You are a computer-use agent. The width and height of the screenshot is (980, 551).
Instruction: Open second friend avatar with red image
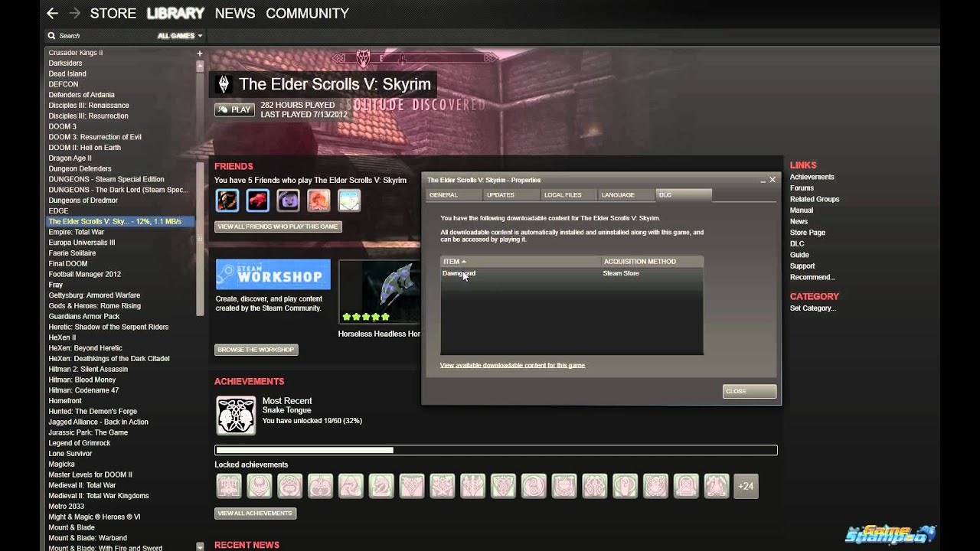click(257, 201)
